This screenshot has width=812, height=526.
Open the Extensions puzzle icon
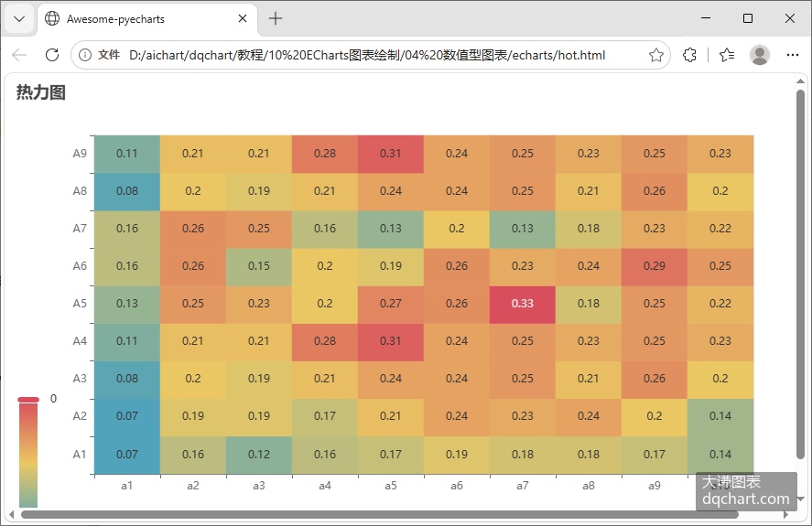click(x=689, y=55)
